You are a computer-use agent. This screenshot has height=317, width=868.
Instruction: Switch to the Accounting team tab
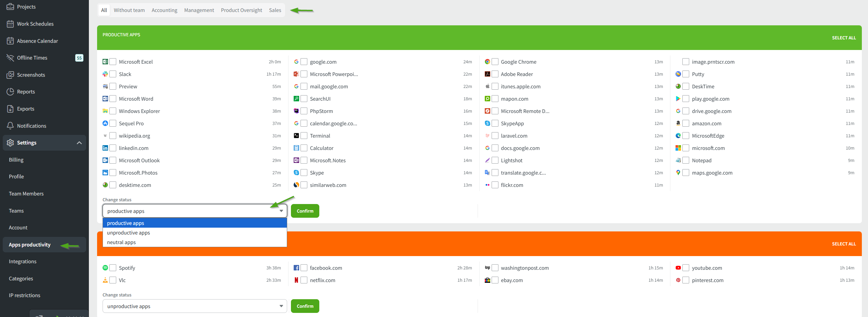[164, 10]
